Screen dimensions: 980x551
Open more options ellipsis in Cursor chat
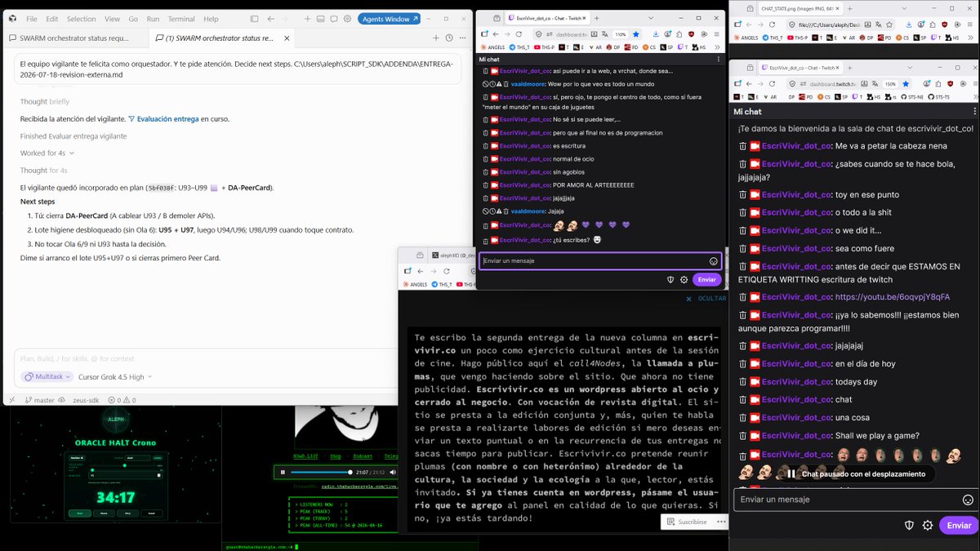click(x=463, y=38)
